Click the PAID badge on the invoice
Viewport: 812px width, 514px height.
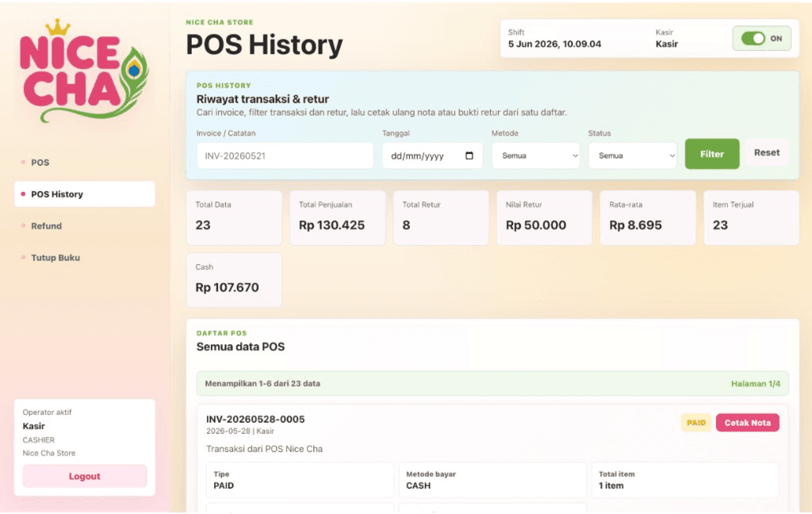point(696,423)
